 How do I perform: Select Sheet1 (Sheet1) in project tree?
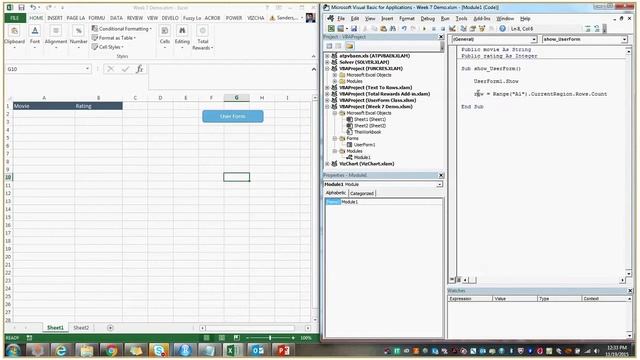(369, 119)
